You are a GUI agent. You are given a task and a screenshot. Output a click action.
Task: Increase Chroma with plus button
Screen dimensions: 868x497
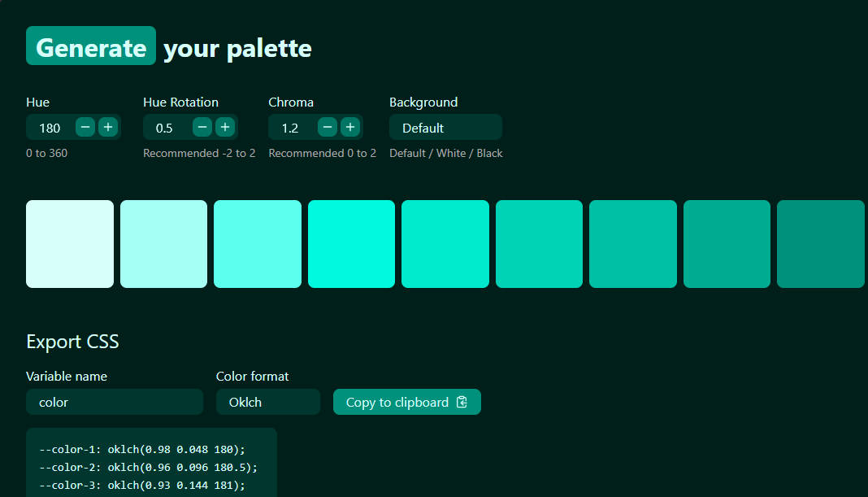pos(350,128)
